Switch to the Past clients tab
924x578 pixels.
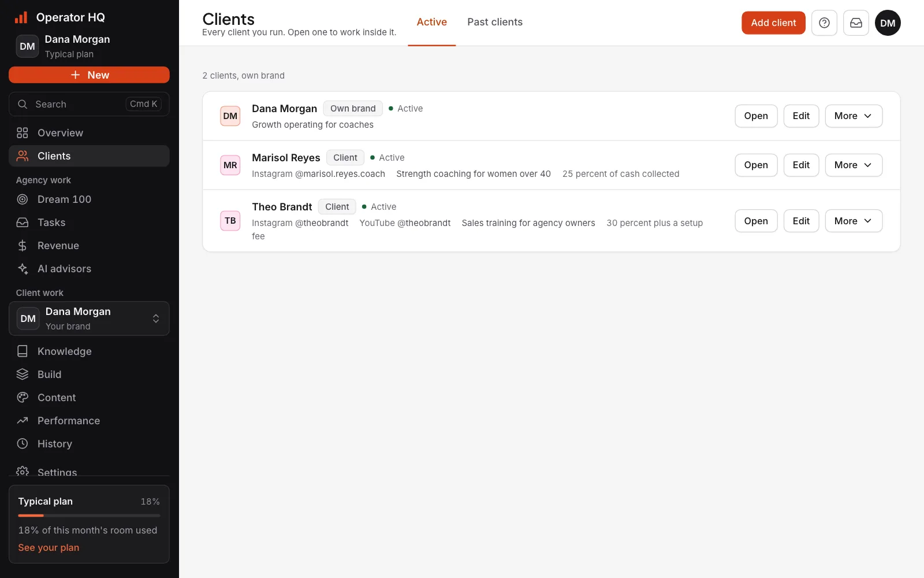point(495,23)
